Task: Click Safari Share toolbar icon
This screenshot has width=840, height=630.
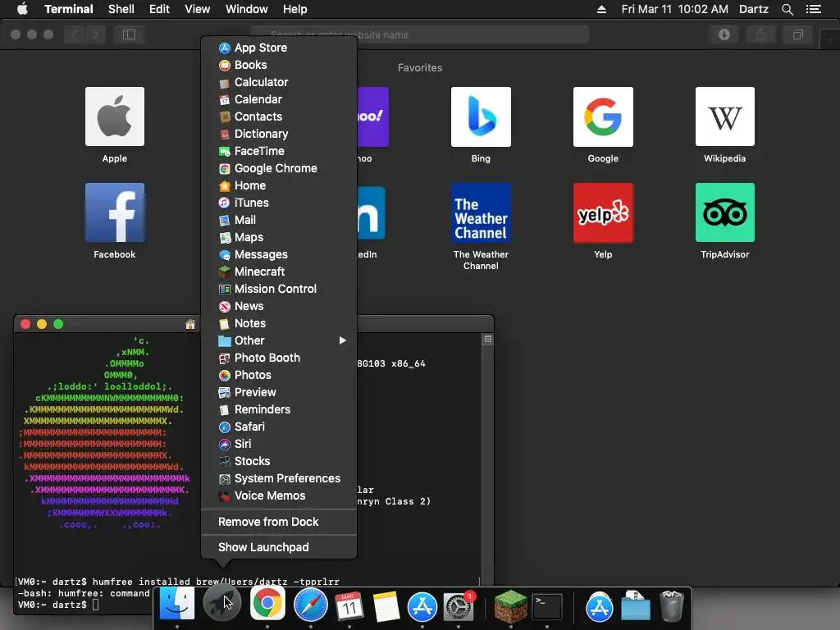Action: tap(760, 34)
